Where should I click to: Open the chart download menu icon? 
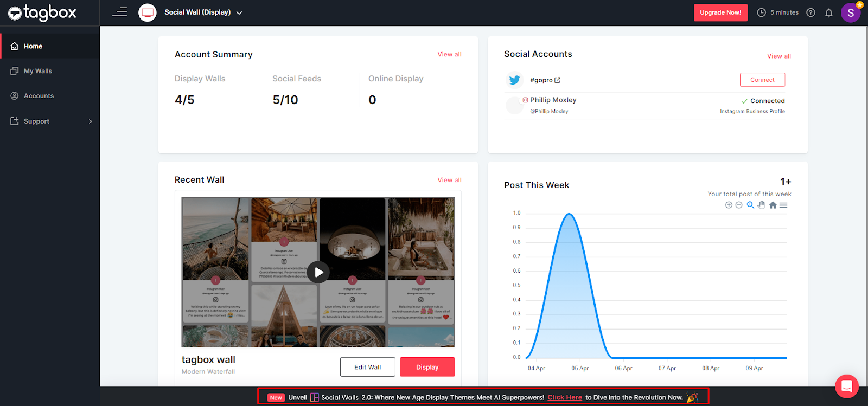(x=783, y=205)
